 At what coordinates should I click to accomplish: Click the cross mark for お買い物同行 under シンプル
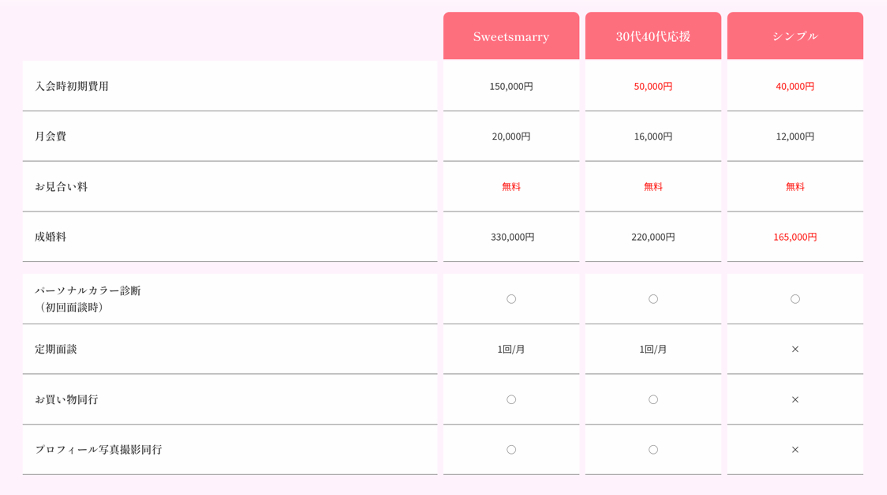(x=795, y=399)
